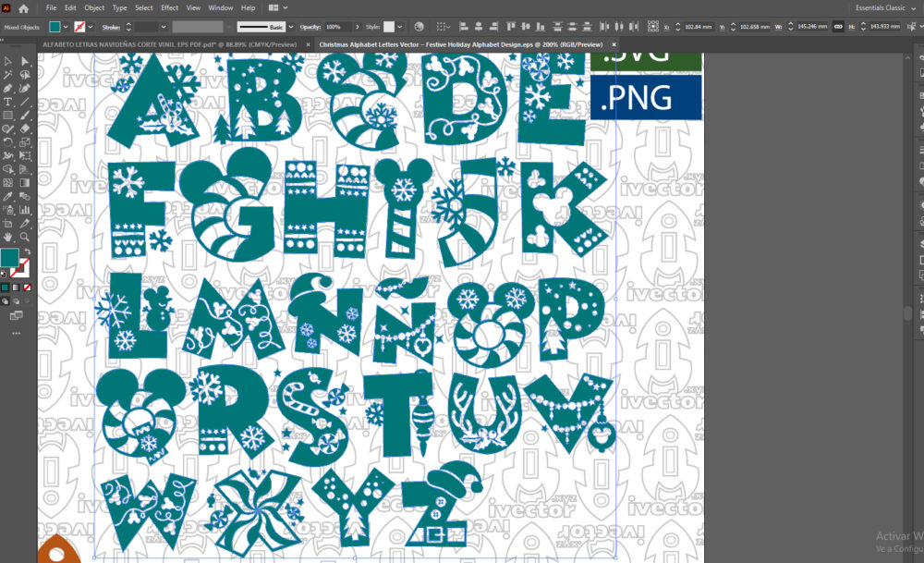
Task: Enable Draw Behind mode
Action: (16, 301)
